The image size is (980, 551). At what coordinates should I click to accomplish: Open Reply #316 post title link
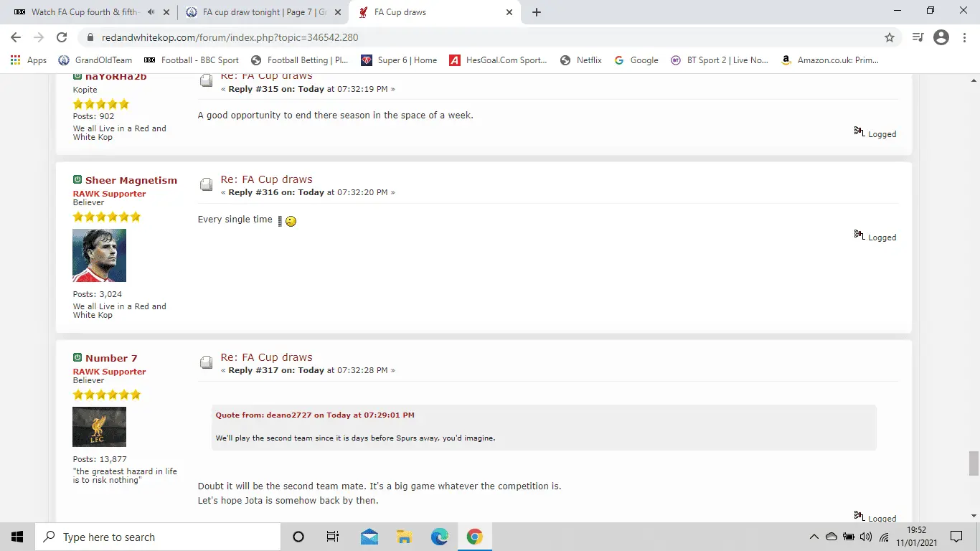[266, 179]
